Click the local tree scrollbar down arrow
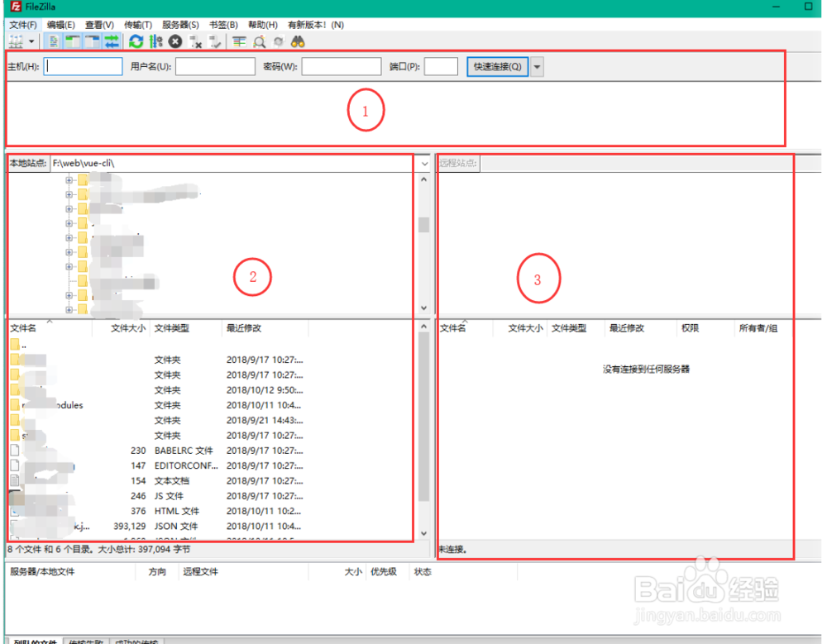827x644 pixels. [x=423, y=308]
